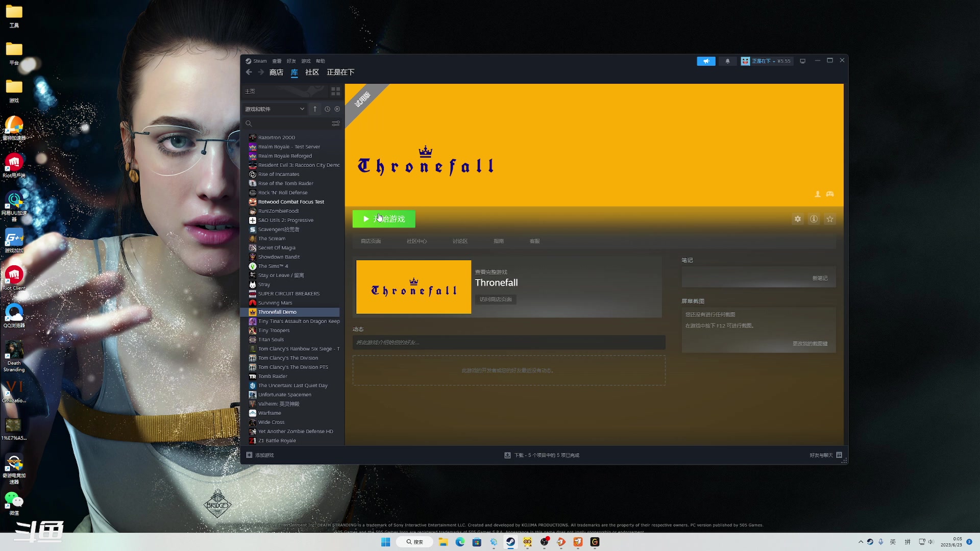Toggle sort by recent activity clock
Viewport: 980px width, 551px height.
tap(327, 109)
